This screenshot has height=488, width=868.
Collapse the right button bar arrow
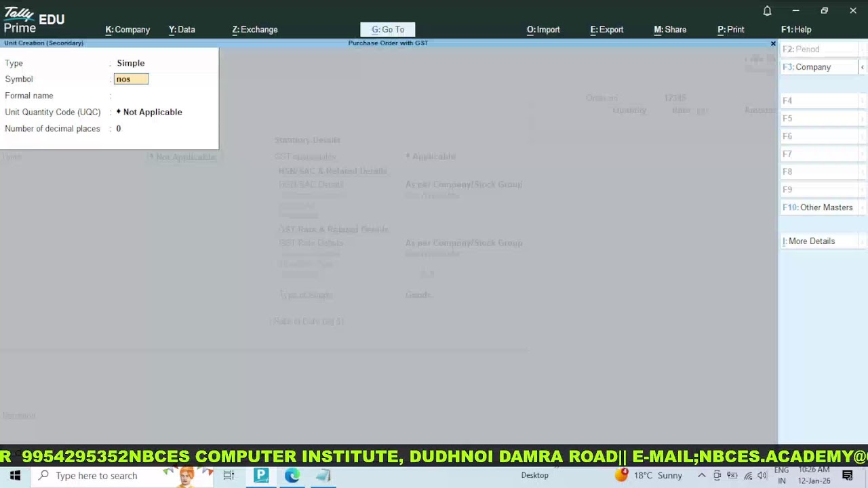[x=863, y=67]
